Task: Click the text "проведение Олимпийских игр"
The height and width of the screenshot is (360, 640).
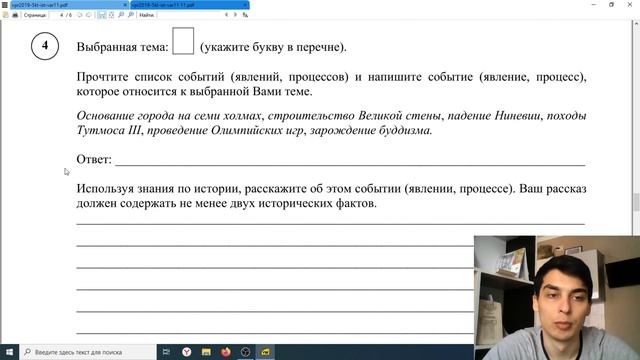Action: 225,130
